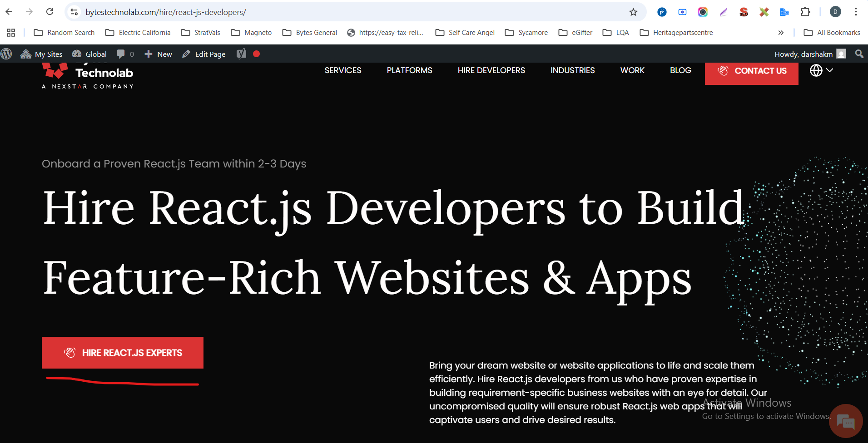Viewport: 868px width, 443px height.
Task: Bookmark this page with the star icon
Action: pyautogui.click(x=633, y=12)
